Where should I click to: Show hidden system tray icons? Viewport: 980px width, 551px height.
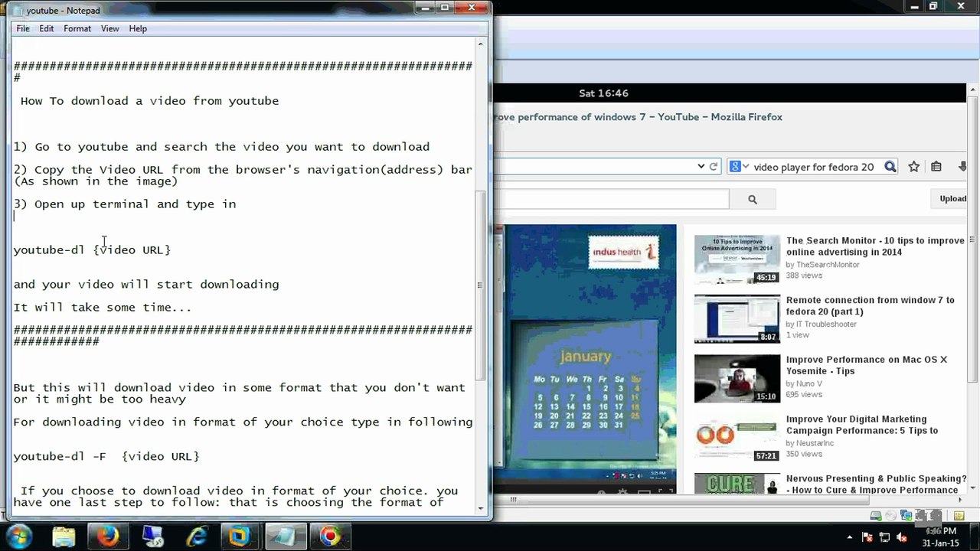pyautogui.click(x=850, y=536)
